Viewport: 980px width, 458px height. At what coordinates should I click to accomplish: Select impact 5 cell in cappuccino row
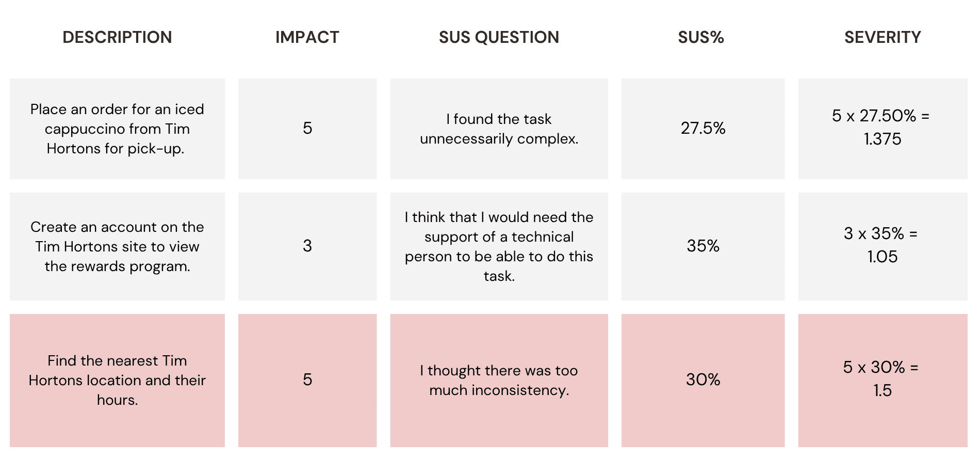pos(307,129)
